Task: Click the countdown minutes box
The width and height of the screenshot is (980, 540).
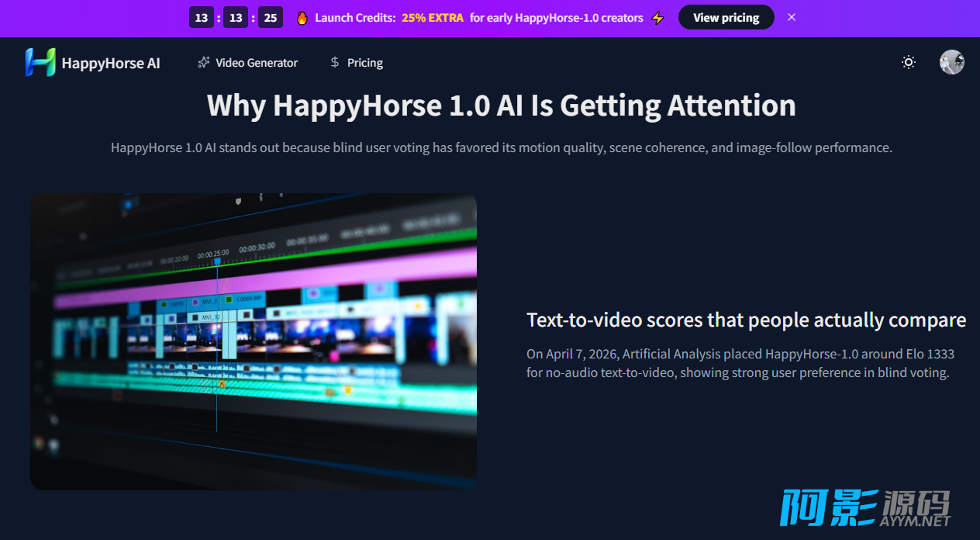Action: point(236,18)
